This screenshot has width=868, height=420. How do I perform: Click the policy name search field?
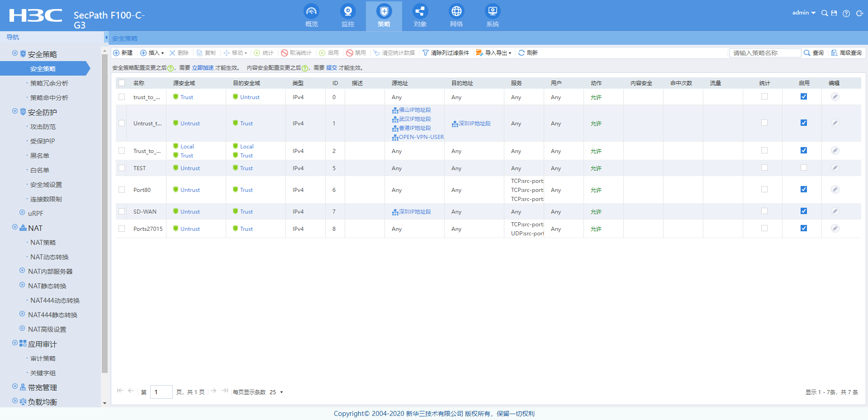(x=764, y=53)
